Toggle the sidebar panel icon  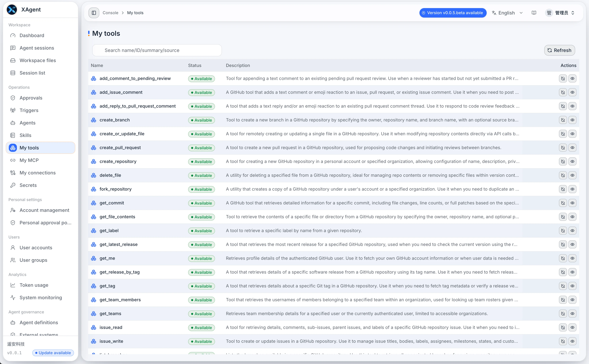point(94,13)
